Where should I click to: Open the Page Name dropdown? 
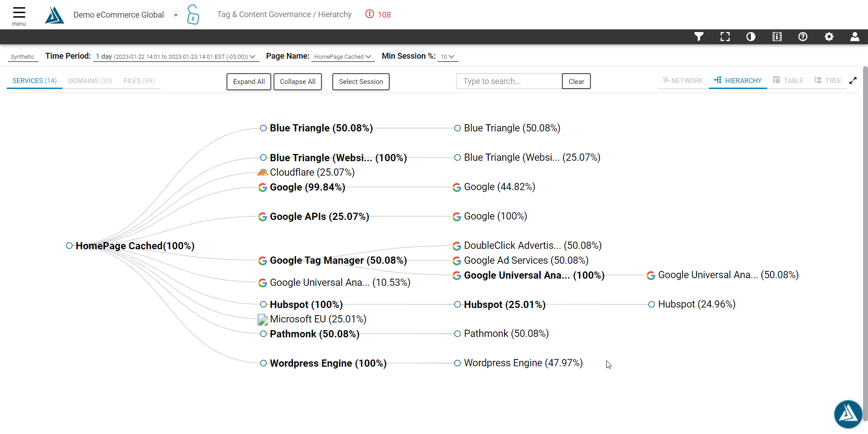click(x=343, y=56)
